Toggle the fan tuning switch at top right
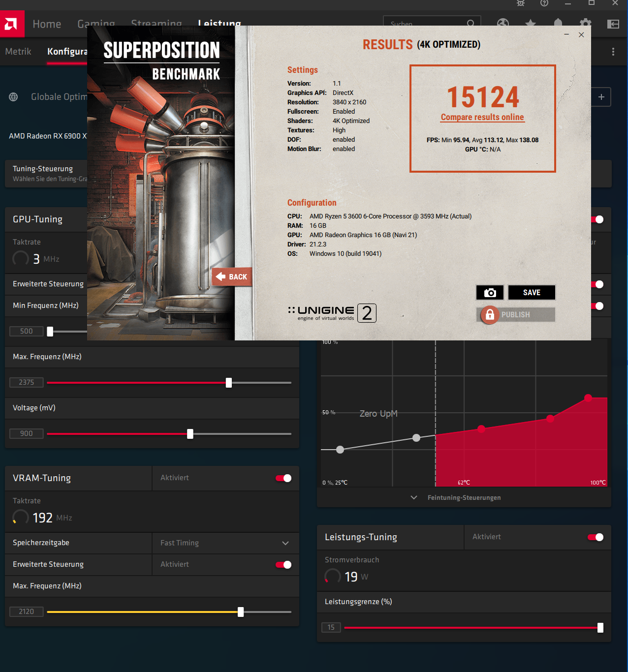Screen dimensions: 628x672 pyautogui.click(x=597, y=219)
